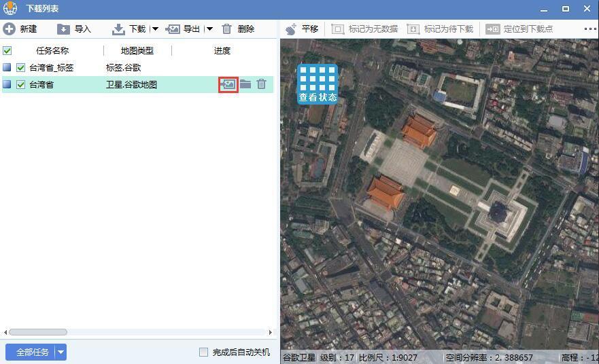599x364 pixels.
Task: Click the 任务名称 column header
Action: point(52,50)
